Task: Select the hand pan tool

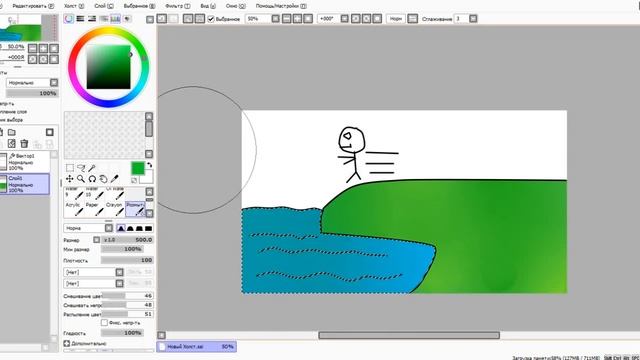Action: [x=103, y=179]
